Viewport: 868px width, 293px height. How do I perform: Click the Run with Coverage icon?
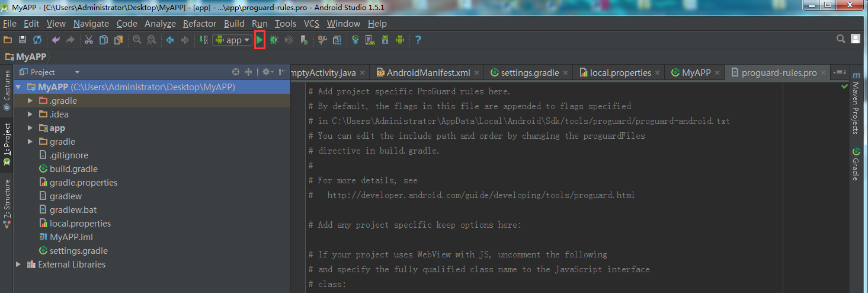(289, 40)
